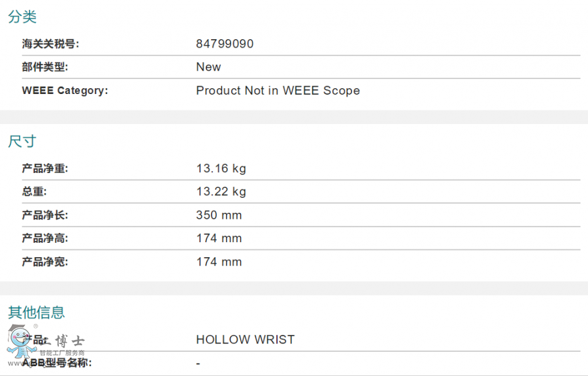This screenshot has height=376, width=588.
Task: Click the 产品净高 row value 174 mm
Action: pyautogui.click(x=219, y=238)
